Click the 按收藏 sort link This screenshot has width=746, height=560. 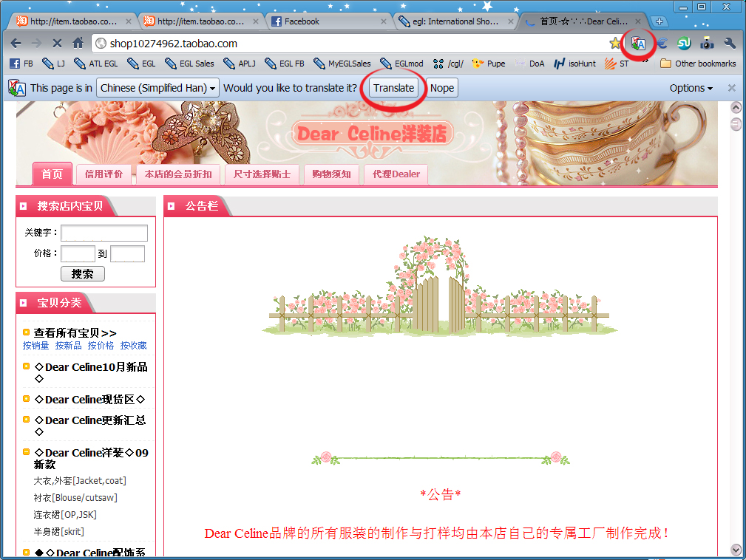(x=133, y=346)
